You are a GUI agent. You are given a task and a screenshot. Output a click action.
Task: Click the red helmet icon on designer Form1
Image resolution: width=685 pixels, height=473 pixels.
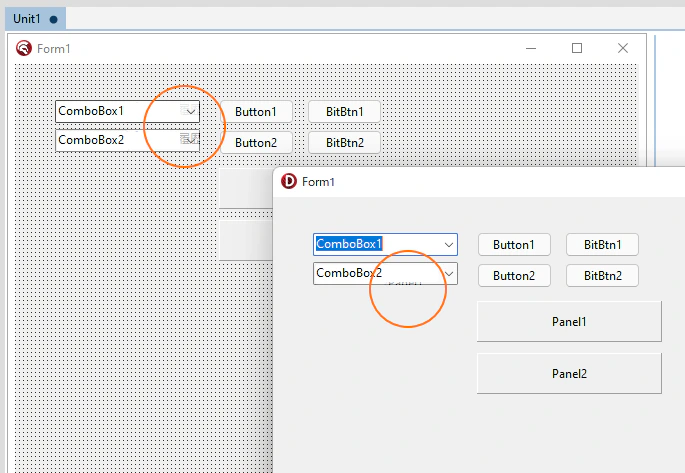coord(24,48)
